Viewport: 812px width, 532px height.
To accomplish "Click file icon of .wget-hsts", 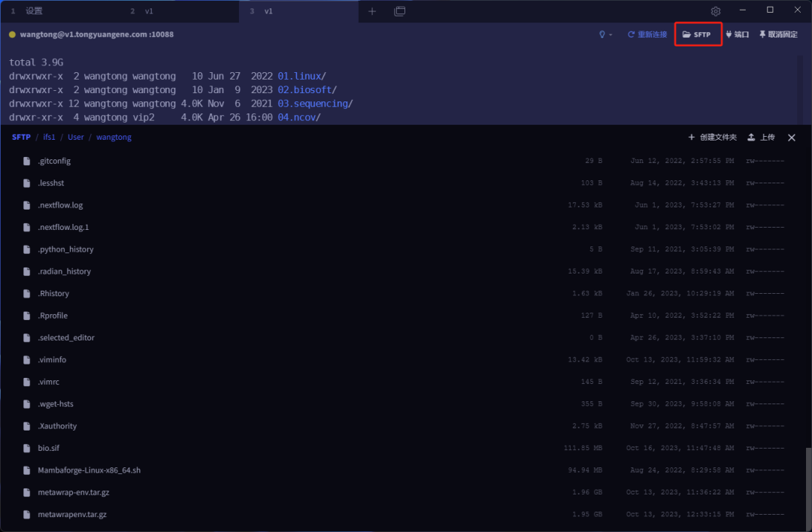I will click(x=26, y=404).
